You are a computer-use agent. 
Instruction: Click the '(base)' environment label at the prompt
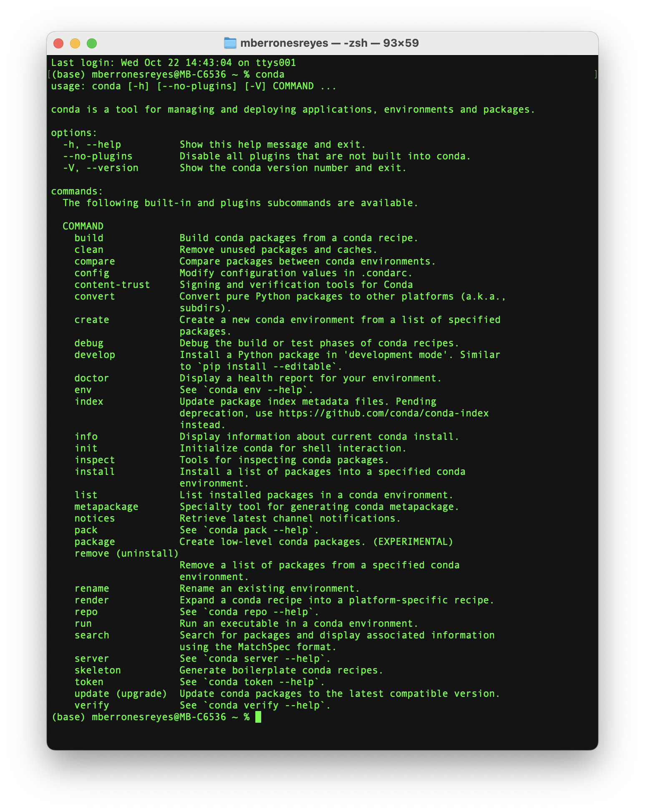(68, 716)
